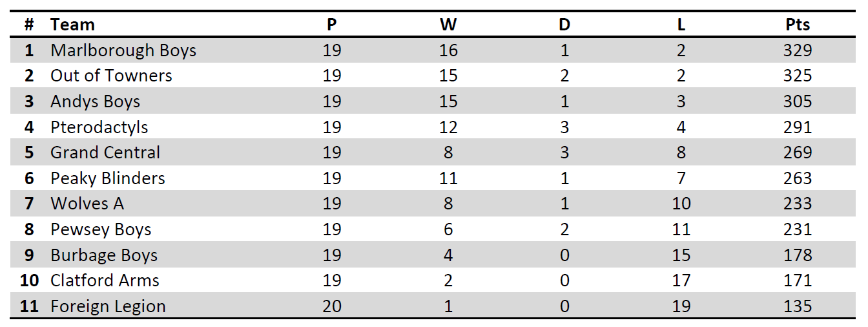Viewport: 868px width, 327px height.
Task: Click Marlborough Boys' 329 points value
Action: point(798,50)
